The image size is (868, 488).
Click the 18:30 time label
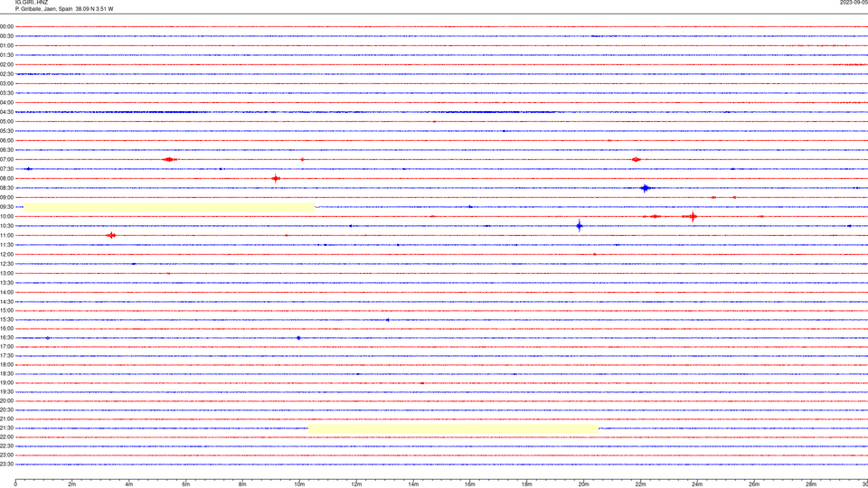point(6,374)
